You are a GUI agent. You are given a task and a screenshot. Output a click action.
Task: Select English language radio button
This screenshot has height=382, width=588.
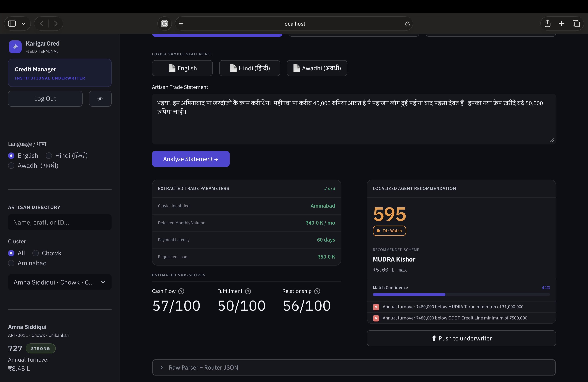[11, 156]
